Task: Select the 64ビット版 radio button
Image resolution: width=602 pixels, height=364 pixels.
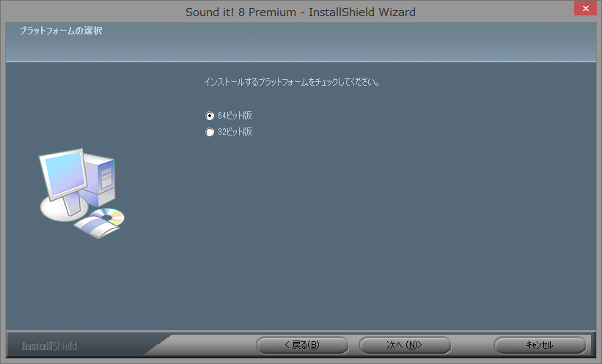Action: (210, 116)
